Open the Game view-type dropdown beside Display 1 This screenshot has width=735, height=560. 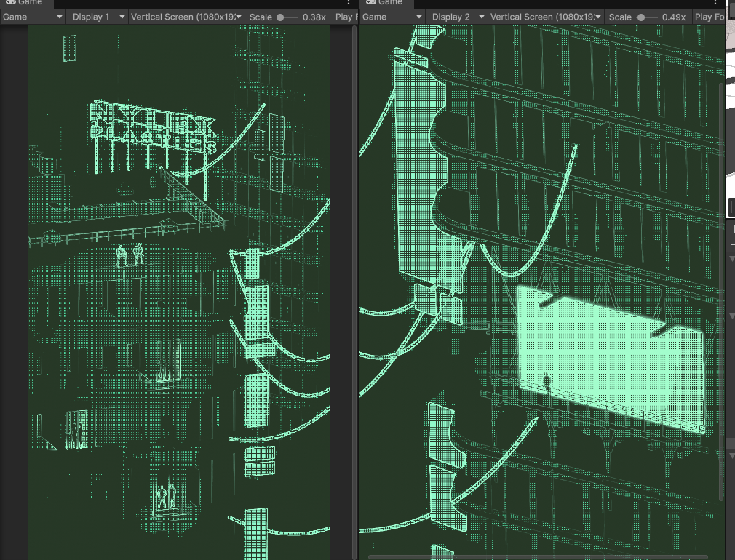[x=33, y=17]
